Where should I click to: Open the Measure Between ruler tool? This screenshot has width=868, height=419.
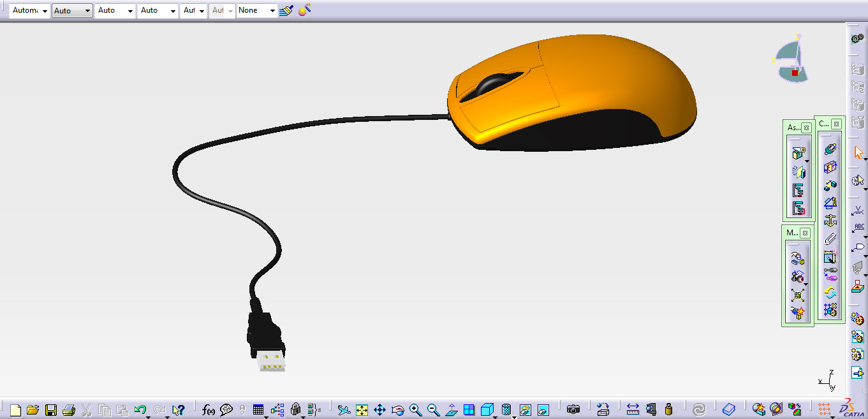click(x=633, y=410)
